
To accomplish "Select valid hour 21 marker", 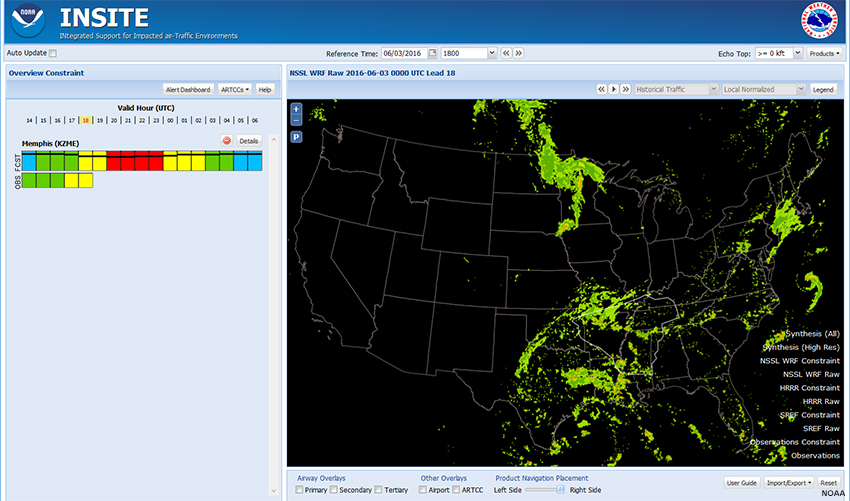I will (128, 120).
